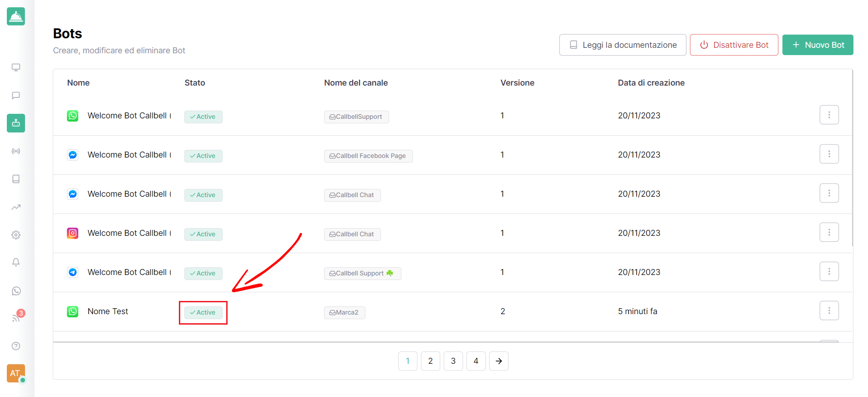Open Leggi la documentazione

point(622,45)
